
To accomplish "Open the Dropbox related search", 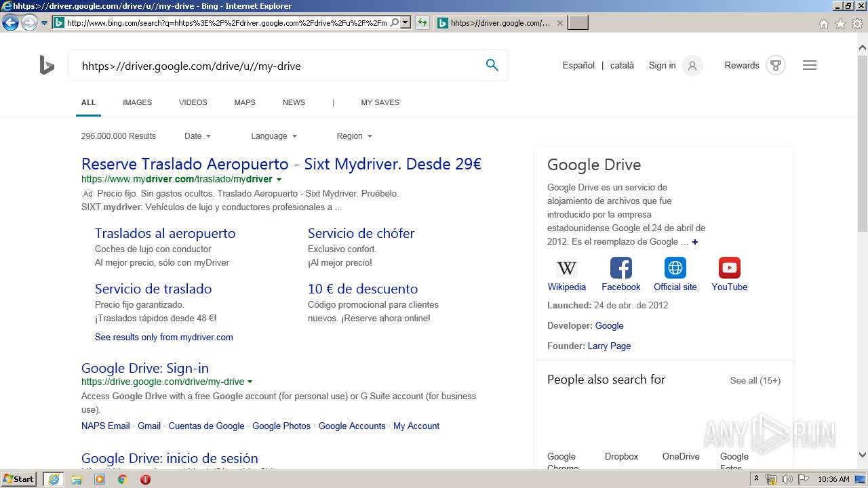I will (x=621, y=456).
